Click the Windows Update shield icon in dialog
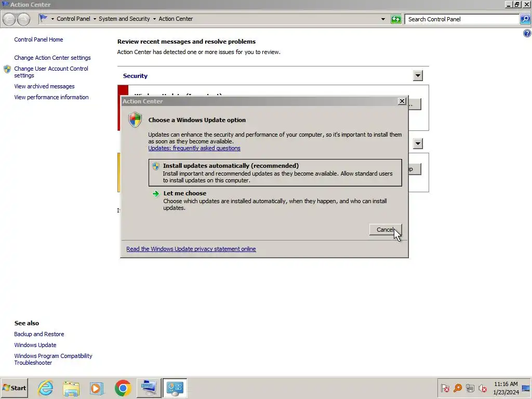 pyautogui.click(x=135, y=120)
